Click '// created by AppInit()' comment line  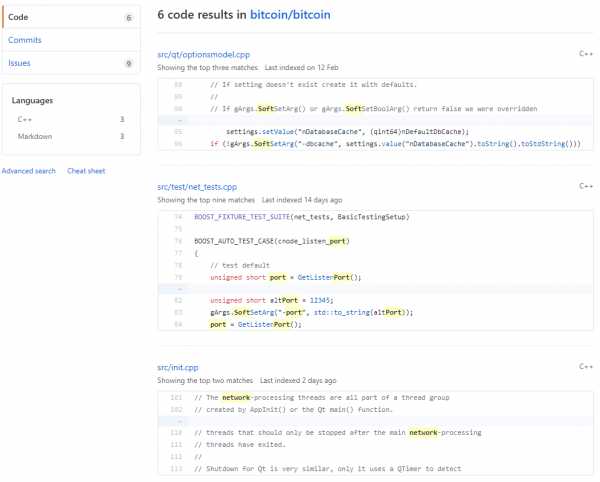pos(293,410)
